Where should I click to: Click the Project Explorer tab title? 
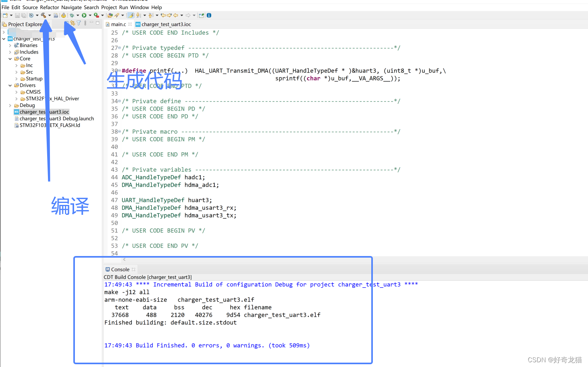[25, 24]
